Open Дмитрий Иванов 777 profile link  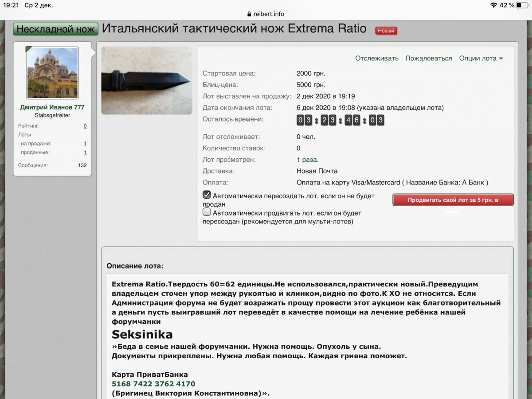point(52,107)
